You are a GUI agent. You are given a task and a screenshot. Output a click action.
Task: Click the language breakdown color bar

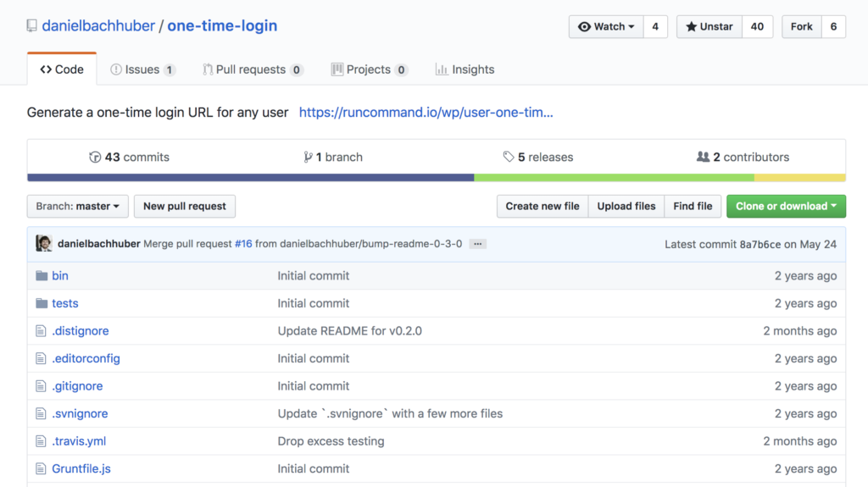(x=436, y=178)
